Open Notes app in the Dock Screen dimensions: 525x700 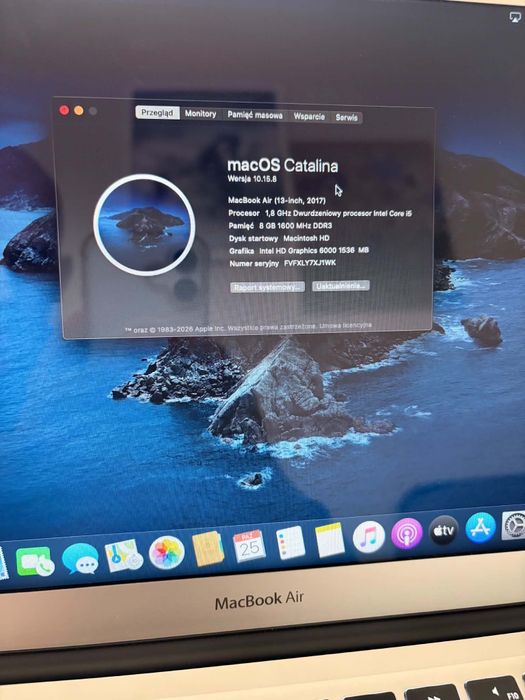tap(330, 540)
